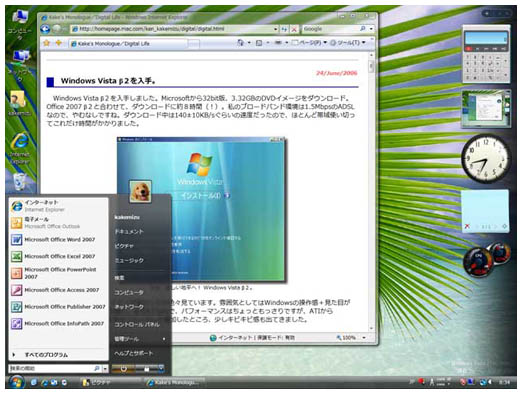Click the Recycle Bin desktop icon

[x=20, y=182]
